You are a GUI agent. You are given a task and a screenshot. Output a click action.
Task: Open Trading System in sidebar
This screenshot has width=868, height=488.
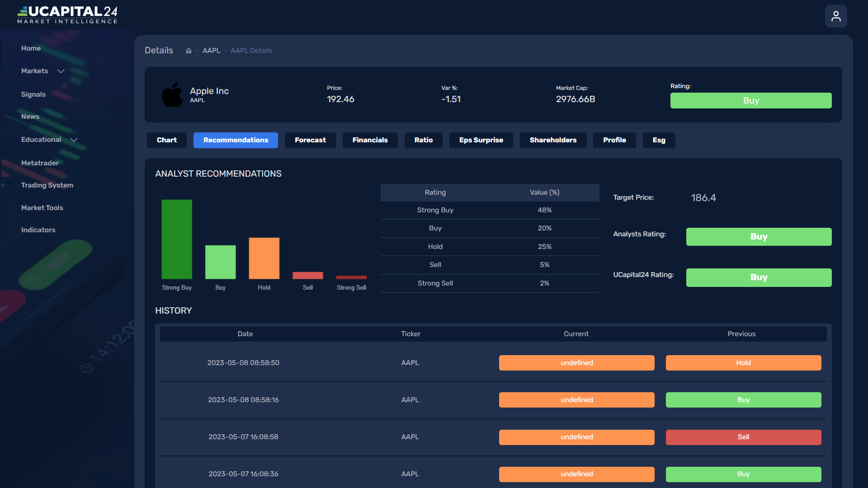coord(47,185)
